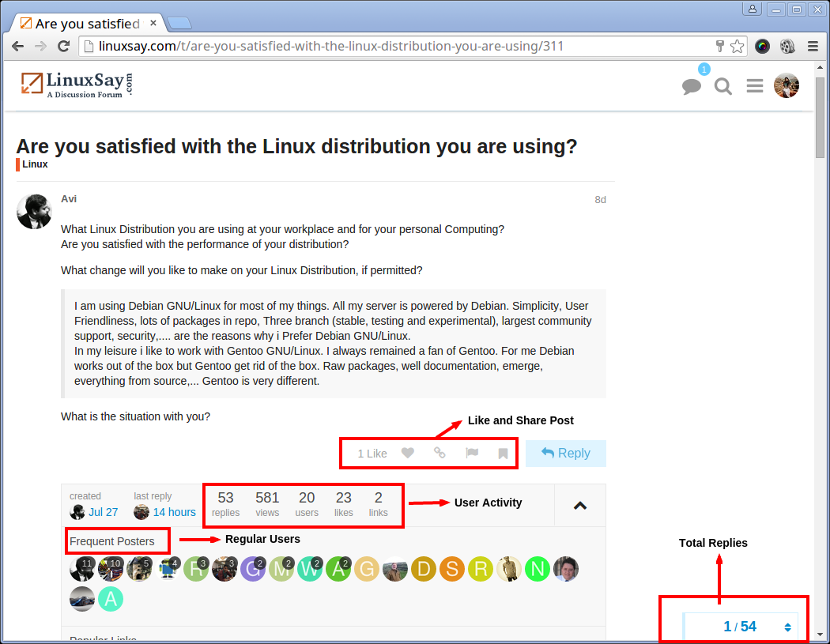830x644 pixels.
Task: Open mustard D poster avatar
Action: tap(424, 569)
